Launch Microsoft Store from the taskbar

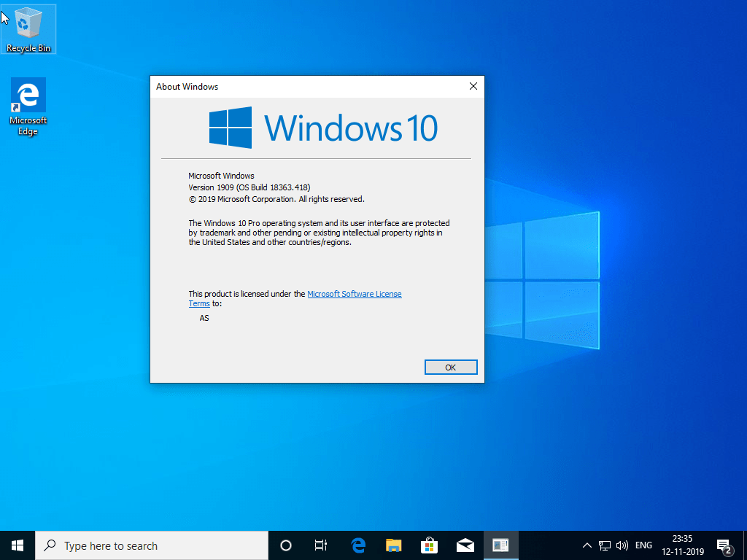[429, 545]
